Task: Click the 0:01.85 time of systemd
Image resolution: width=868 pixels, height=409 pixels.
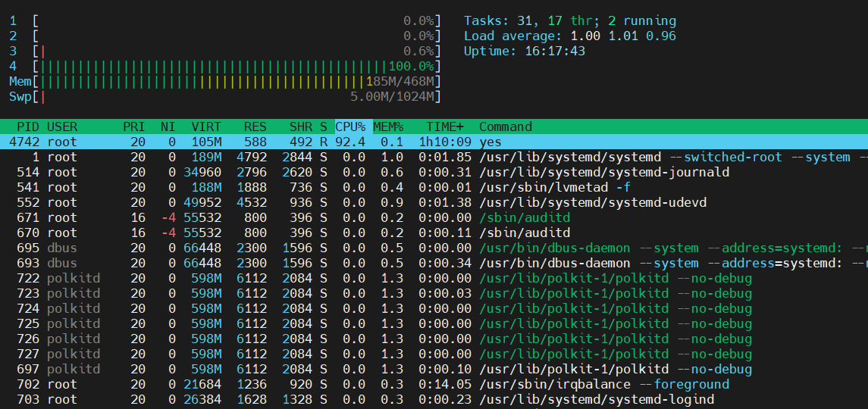Action: tap(444, 158)
